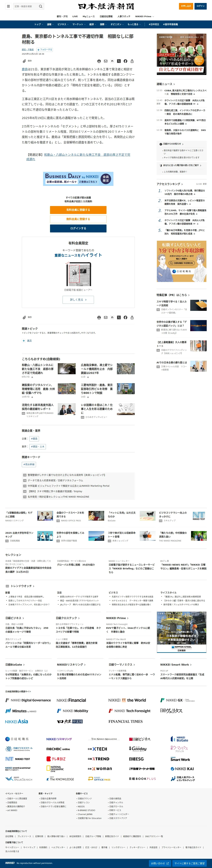
Task: Open 日経会社情報 in the top menu
Action: click(106, 16)
